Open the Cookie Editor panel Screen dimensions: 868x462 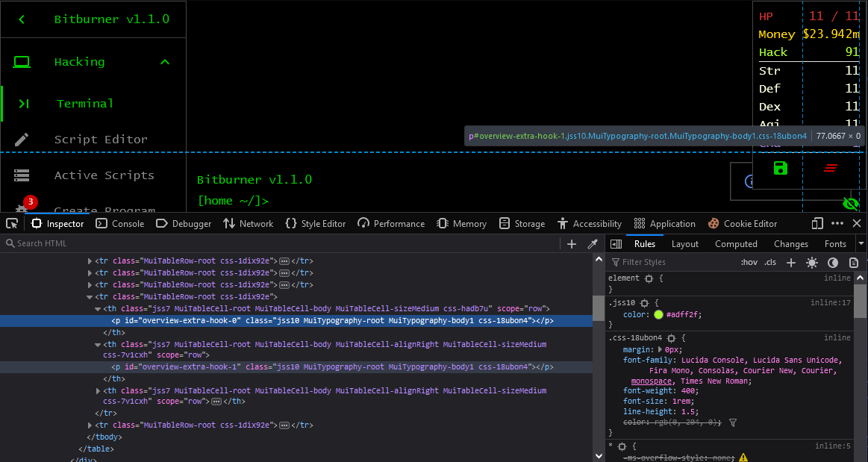point(742,224)
